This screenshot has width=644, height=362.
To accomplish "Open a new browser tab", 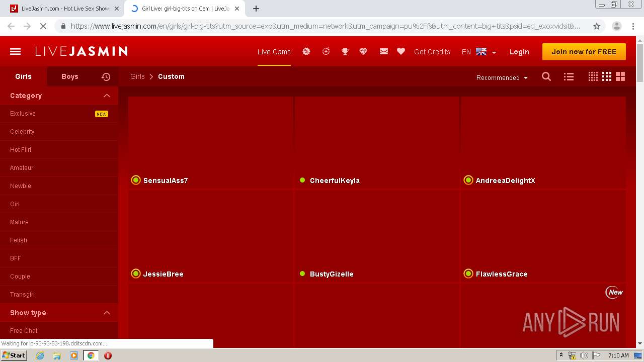I will click(256, 9).
